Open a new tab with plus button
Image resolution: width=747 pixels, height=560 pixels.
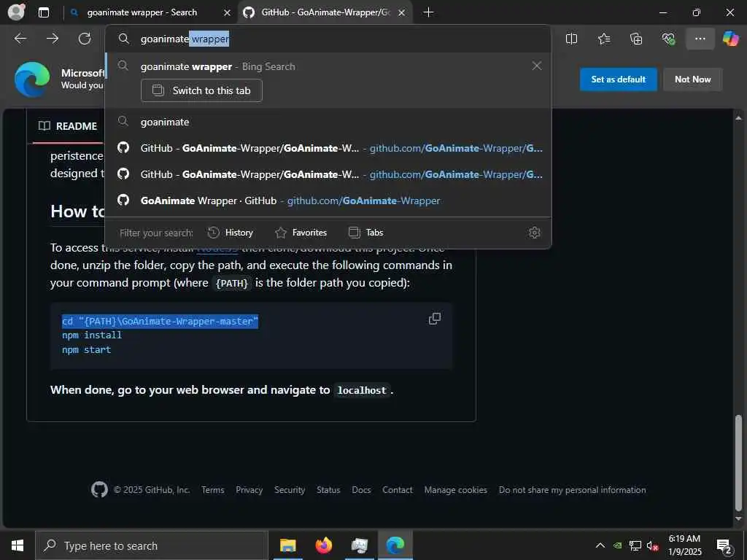(x=428, y=12)
